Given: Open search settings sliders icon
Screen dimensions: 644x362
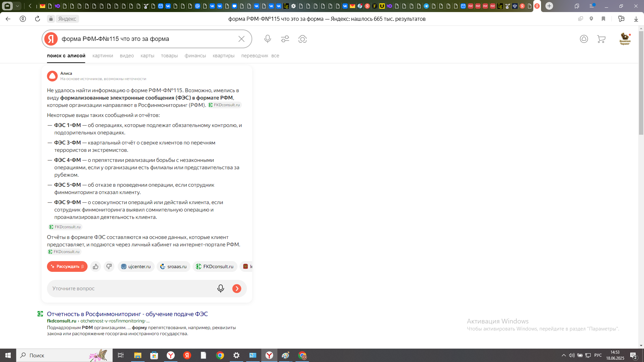Looking at the screenshot, I should pos(285,39).
